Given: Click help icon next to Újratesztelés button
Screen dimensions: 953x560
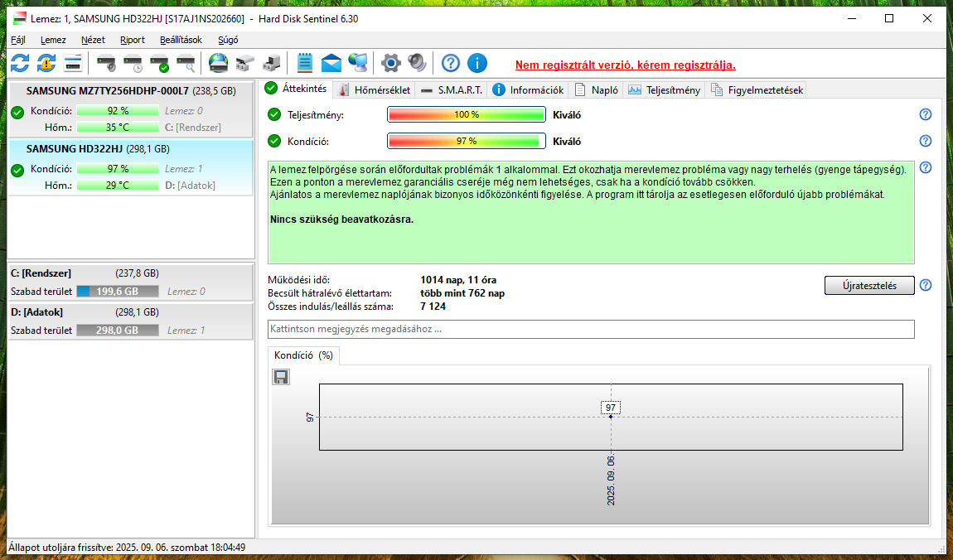Looking at the screenshot, I should coord(925,285).
